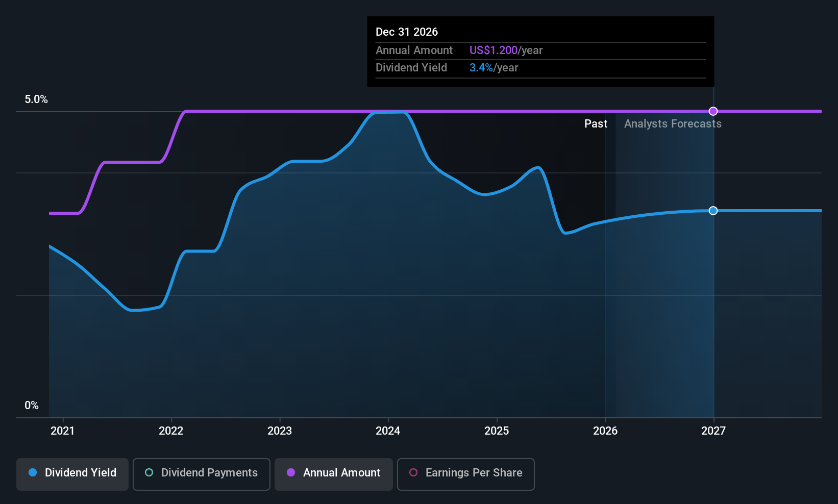Click the blue Dividend Yield data point marker

tap(713, 211)
